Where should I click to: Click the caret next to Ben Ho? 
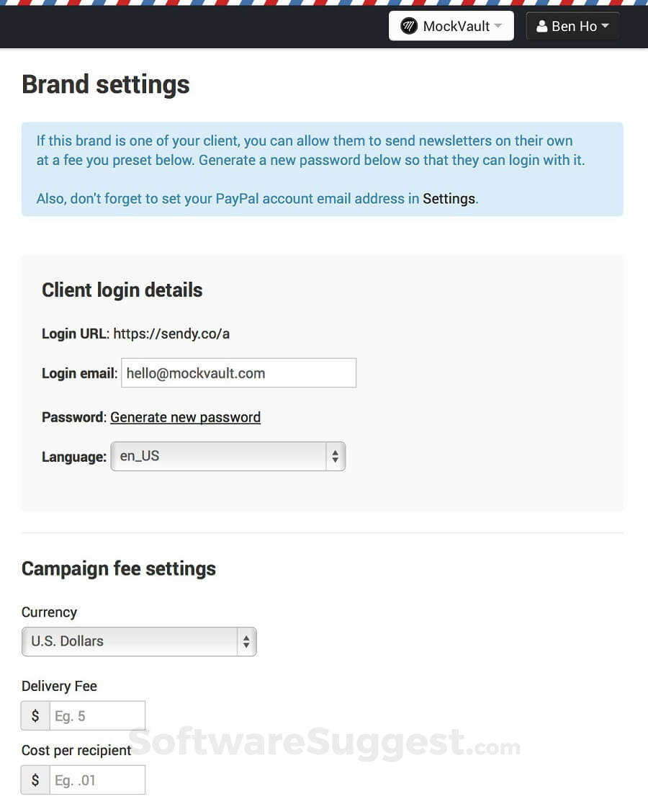[605, 27]
